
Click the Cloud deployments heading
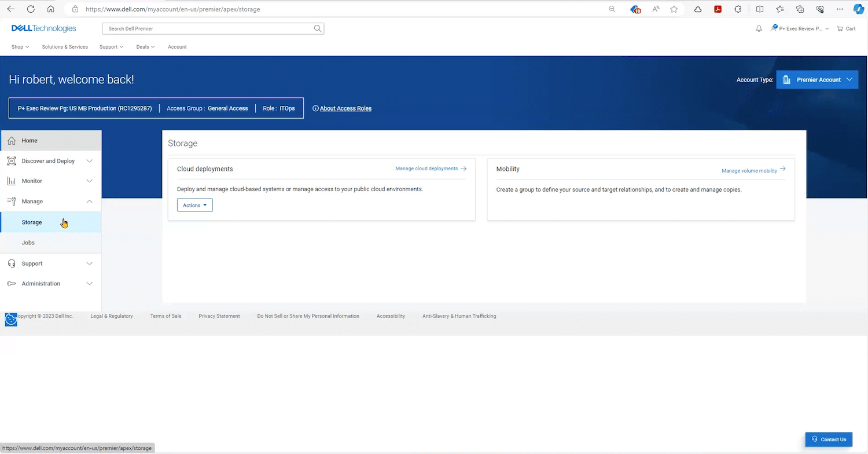point(205,169)
